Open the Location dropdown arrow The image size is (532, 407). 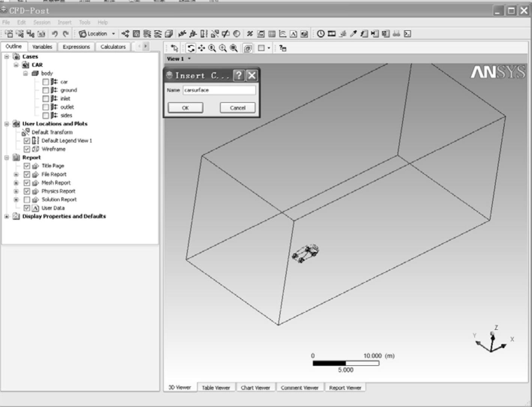[x=114, y=34]
